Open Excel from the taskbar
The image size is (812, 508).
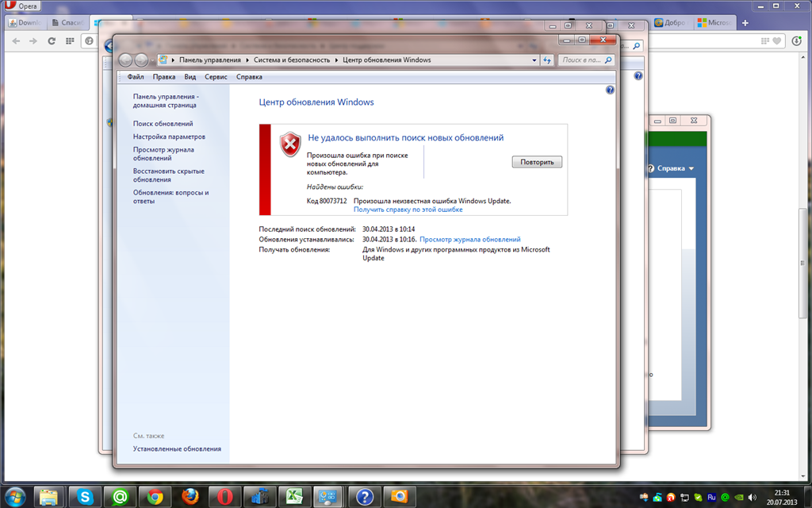[x=294, y=497]
